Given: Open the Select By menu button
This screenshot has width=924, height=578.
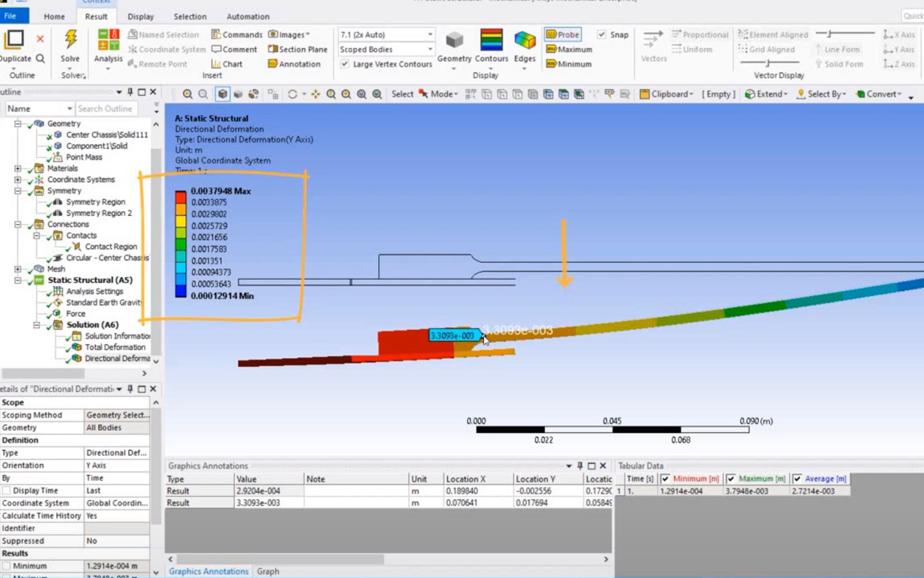Looking at the screenshot, I should click(821, 94).
